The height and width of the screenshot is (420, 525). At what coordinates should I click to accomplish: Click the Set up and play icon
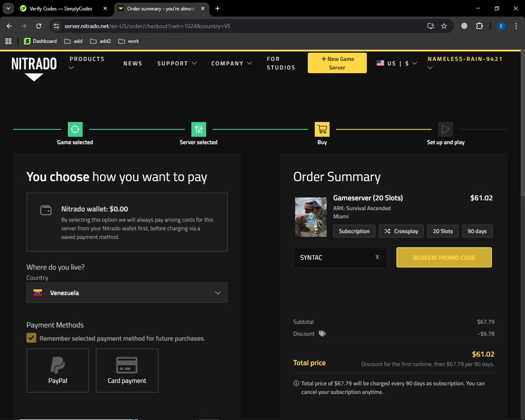[445, 129]
